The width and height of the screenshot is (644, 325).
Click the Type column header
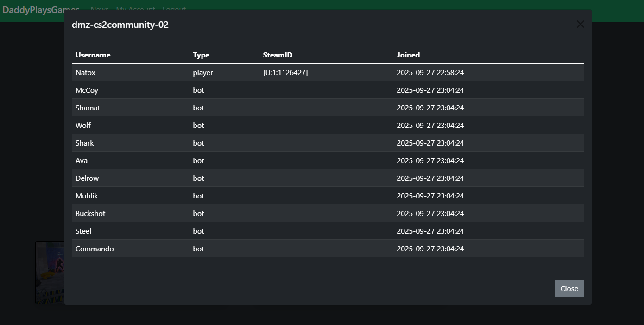click(201, 55)
